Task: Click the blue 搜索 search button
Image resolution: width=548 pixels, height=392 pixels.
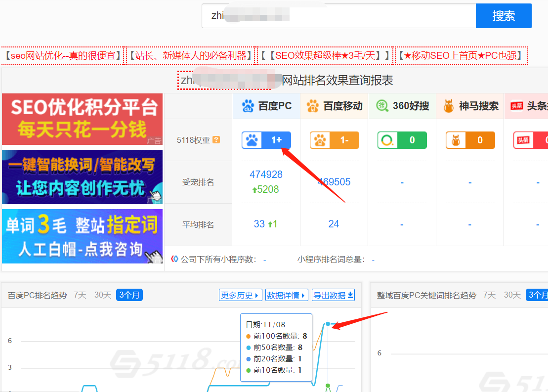Action: pos(503,16)
